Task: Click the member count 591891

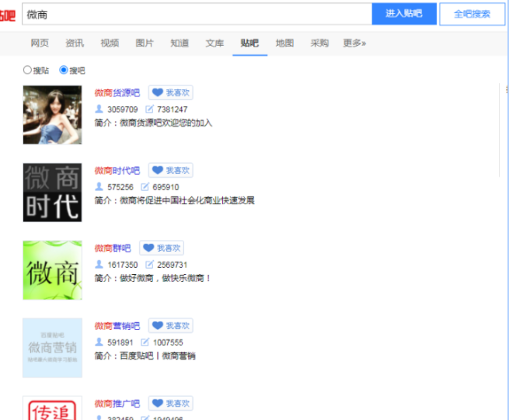Action: click(x=120, y=342)
